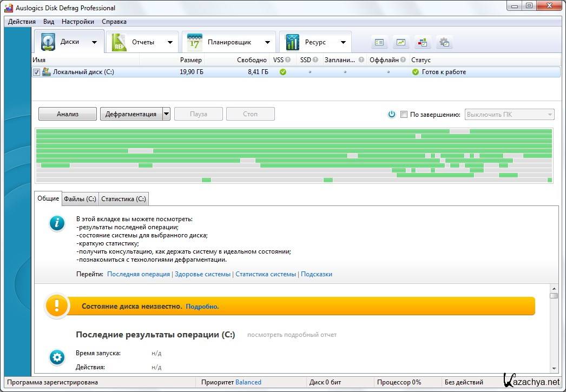Follow the Здоровье системы link
Image resolution: width=566 pixels, height=392 pixels.
click(x=202, y=274)
